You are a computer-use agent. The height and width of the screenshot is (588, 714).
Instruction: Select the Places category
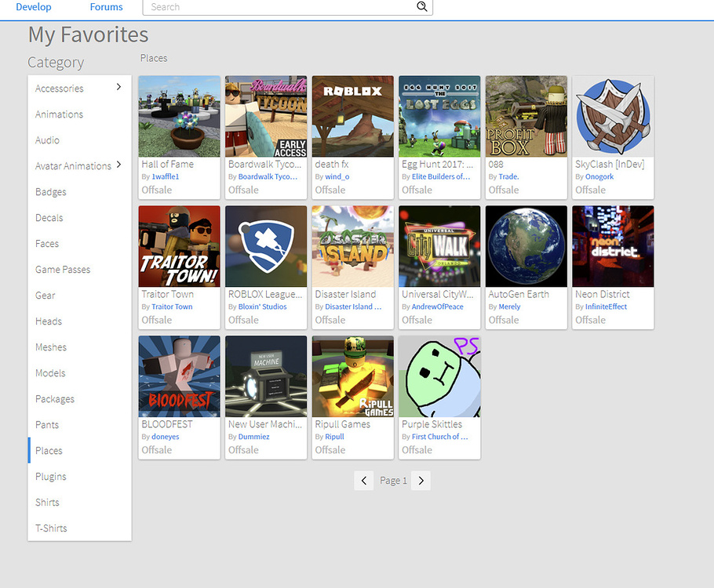point(80,451)
